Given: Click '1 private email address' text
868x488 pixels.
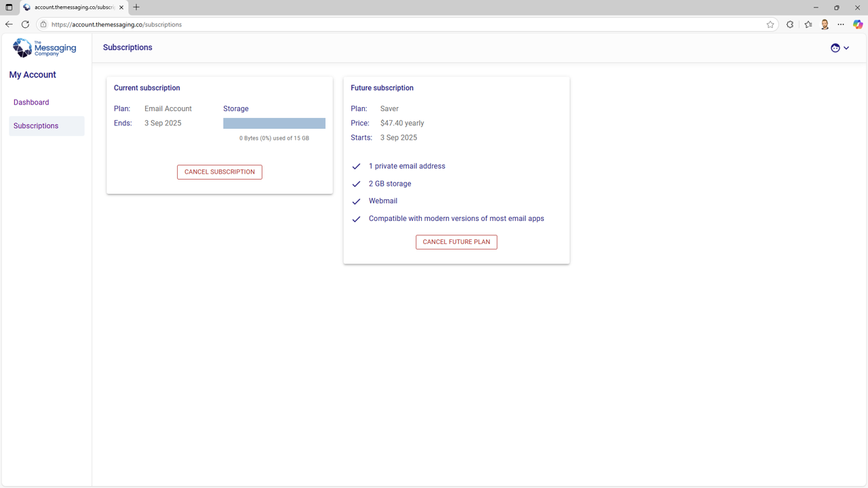Looking at the screenshot, I should pos(407,166).
